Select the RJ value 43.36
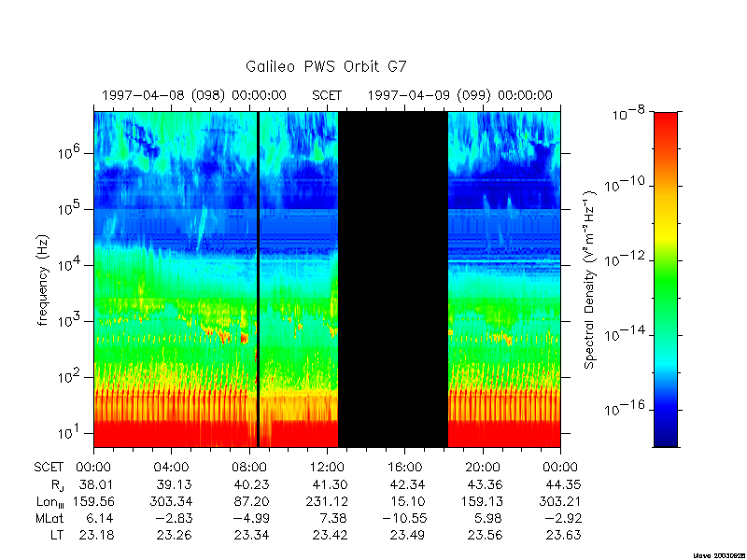Viewport: 747px width, 560px height. 485,484
